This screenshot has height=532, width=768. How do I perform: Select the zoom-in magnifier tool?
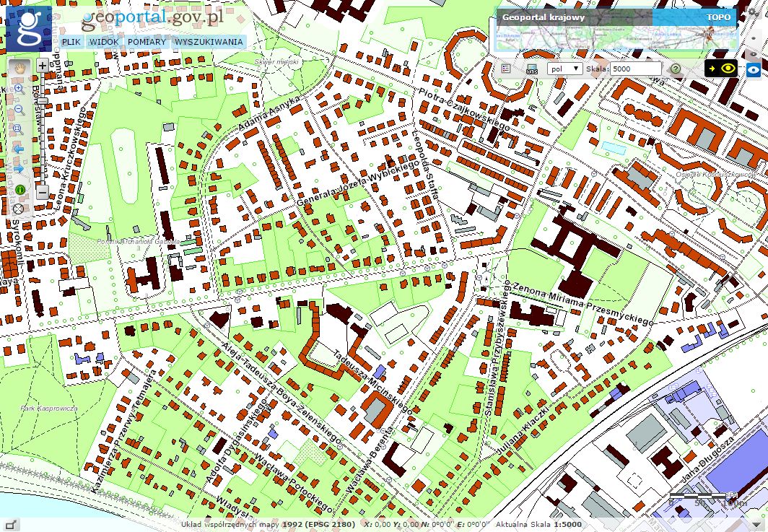19,89
